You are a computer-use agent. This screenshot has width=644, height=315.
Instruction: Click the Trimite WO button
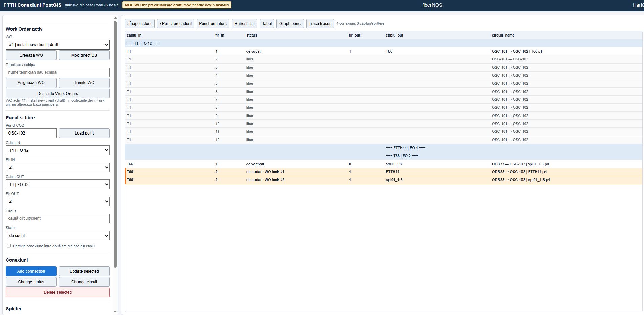pyautogui.click(x=84, y=83)
